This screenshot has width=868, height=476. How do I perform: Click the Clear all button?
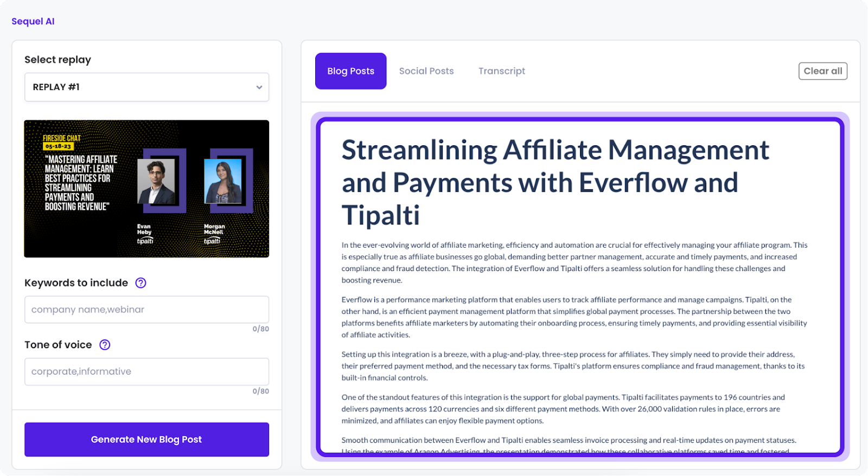pyautogui.click(x=822, y=71)
